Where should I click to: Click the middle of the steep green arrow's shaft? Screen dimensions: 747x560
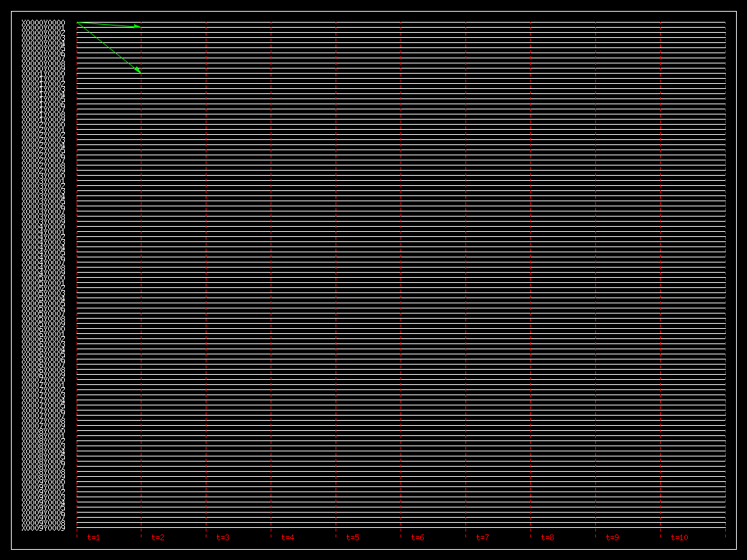coord(109,47)
